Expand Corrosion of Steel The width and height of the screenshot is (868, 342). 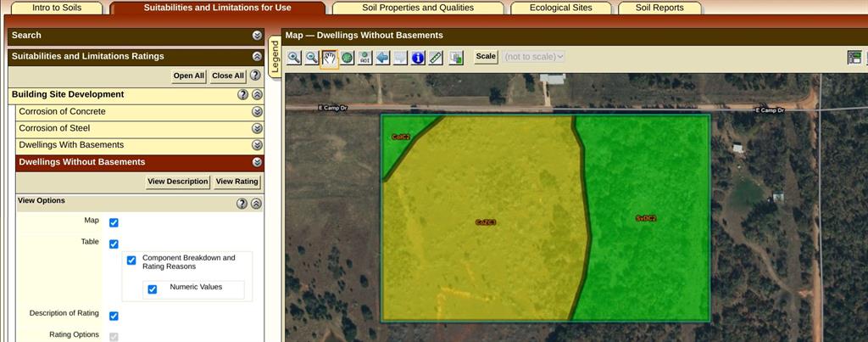tap(257, 129)
